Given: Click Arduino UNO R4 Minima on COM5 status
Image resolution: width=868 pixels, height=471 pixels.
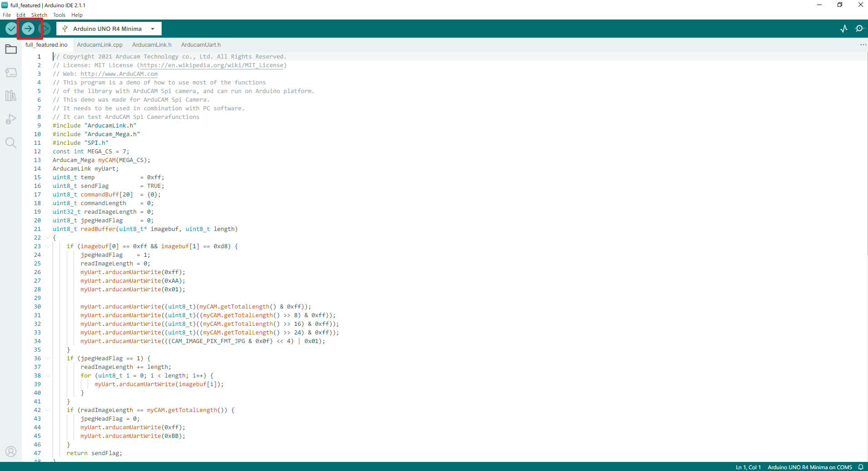Looking at the screenshot, I should (x=810, y=467).
